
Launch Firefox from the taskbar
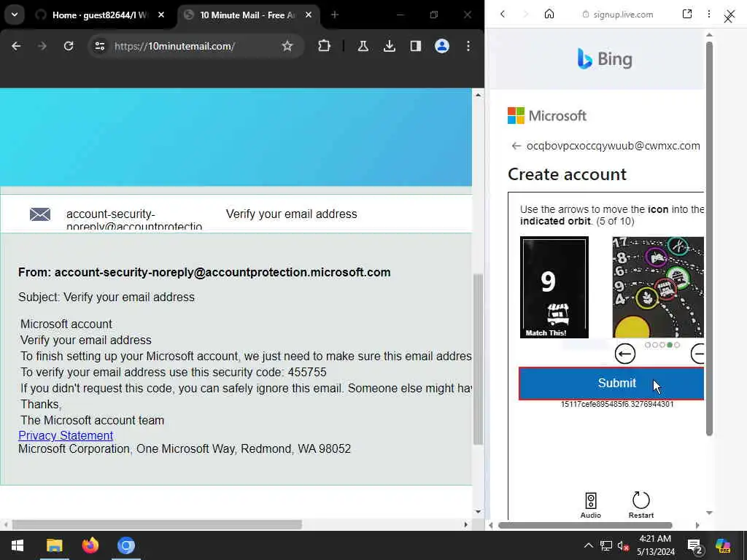[90, 545]
